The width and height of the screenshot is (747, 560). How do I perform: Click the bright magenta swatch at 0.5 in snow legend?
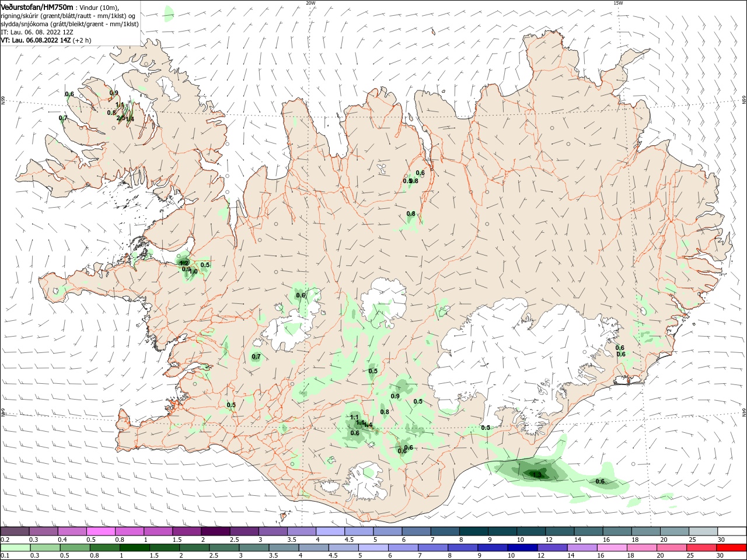(x=100, y=531)
